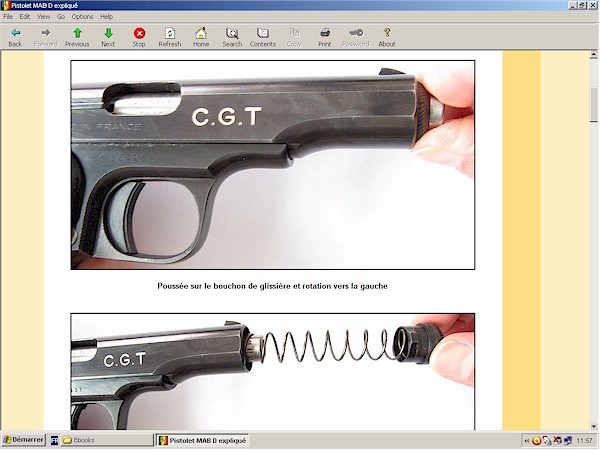Go to the Next page
Viewport: 600px width, 450px height.
click(x=108, y=38)
